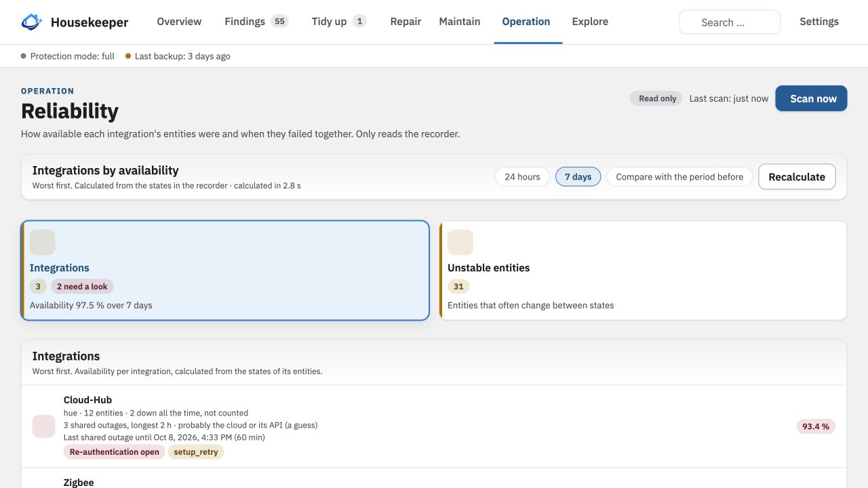This screenshot has width=868, height=488.
Task: Click the 31 count badge
Action: [458, 287]
